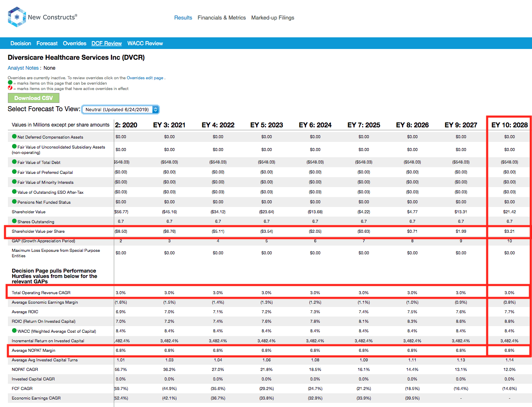Click the EY 5: 2023 column header
The width and height of the screenshot is (532, 407).
[267, 125]
